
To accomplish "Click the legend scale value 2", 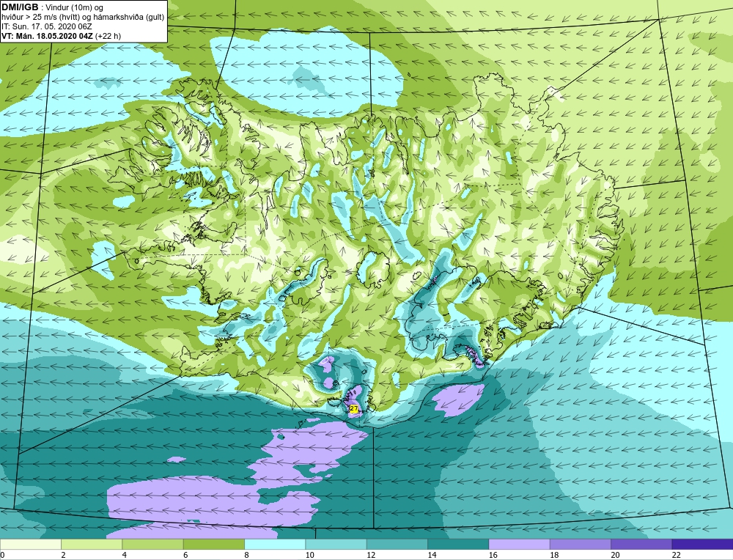I will (x=63, y=555).
